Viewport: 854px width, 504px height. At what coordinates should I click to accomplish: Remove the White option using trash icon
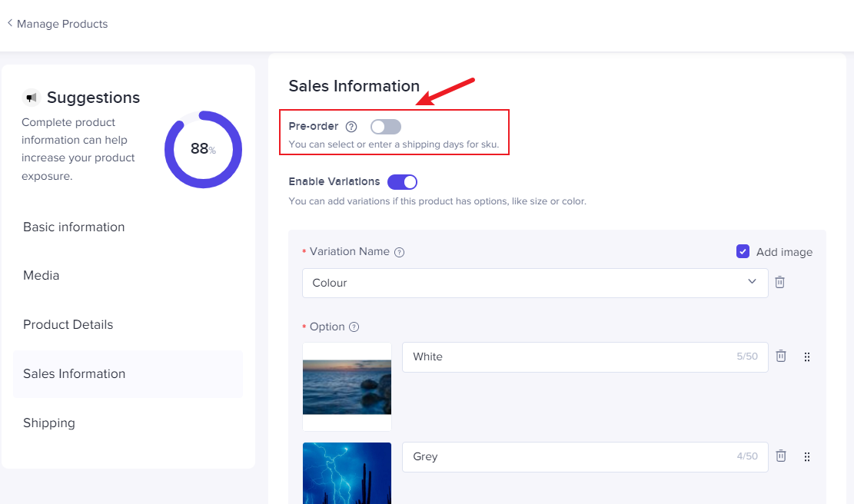[x=780, y=356]
